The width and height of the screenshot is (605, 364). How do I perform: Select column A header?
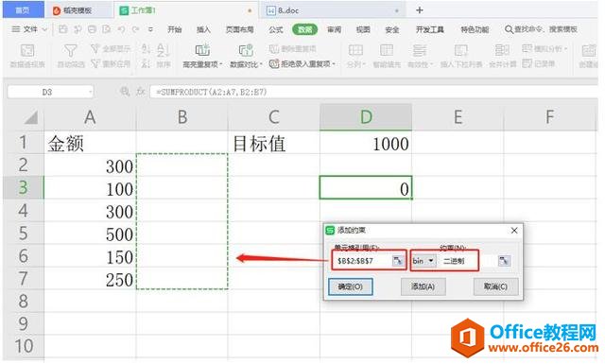(90, 116)
